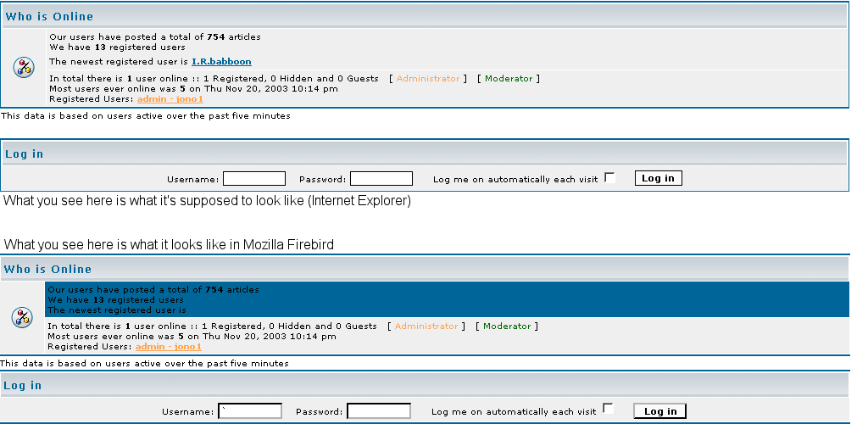Open admin - jono1 link in Firebird example
The width and height of the screenshot is (868, 424).
[169, 347]
